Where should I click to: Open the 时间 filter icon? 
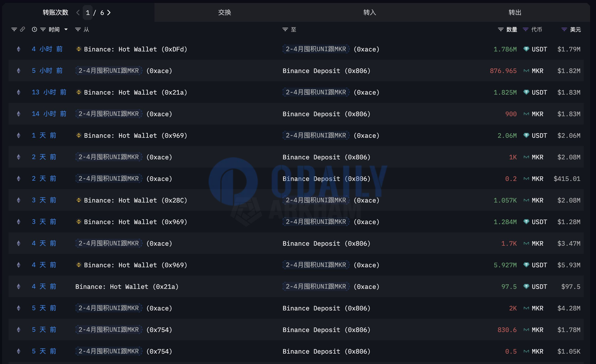[43, 29]
